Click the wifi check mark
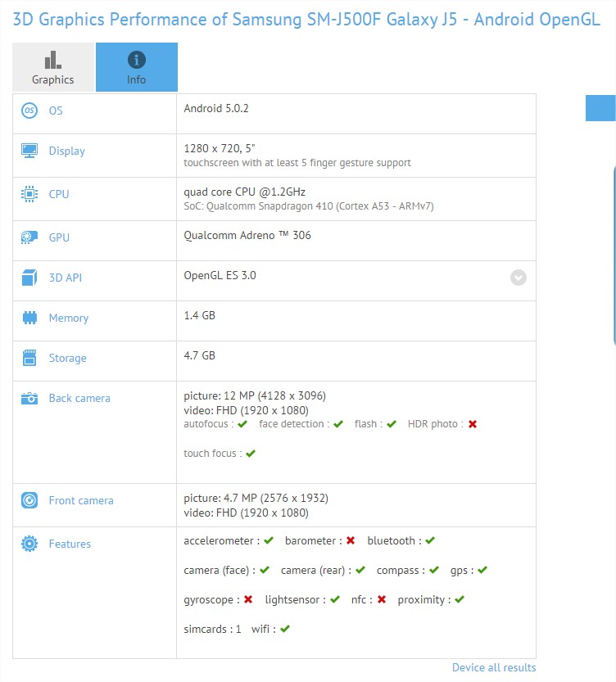Screen dimensions: 616x682 tap(285, 629)
